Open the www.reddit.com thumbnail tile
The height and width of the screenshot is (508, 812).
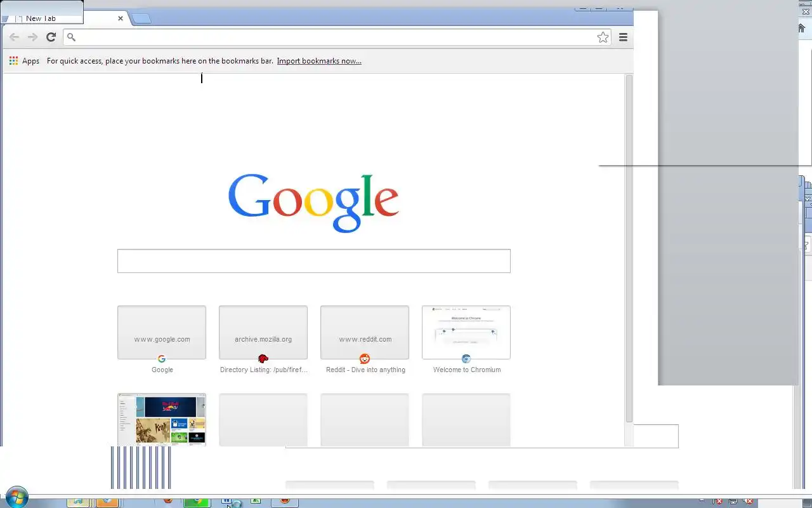[365, 332]
